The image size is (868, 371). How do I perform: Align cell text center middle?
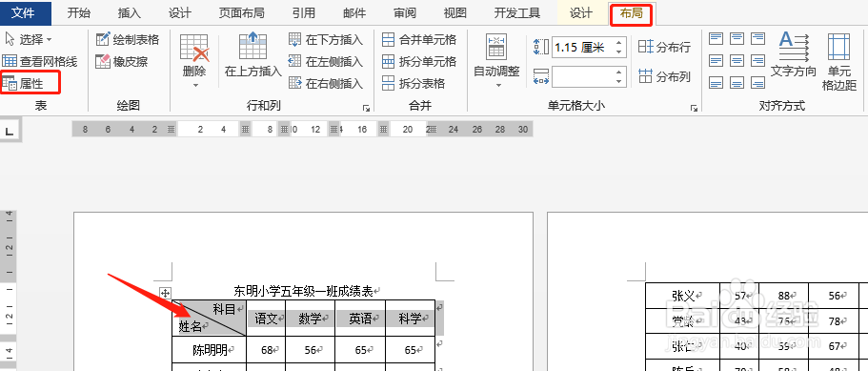pyautogui.click(x=737, y=60)
